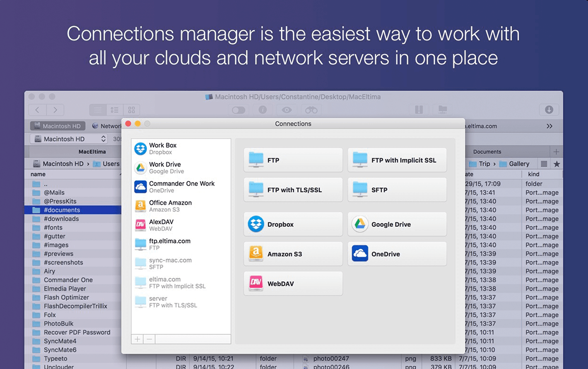Jump to Trip in right panel breadcrumb

(x=480, y=164)
